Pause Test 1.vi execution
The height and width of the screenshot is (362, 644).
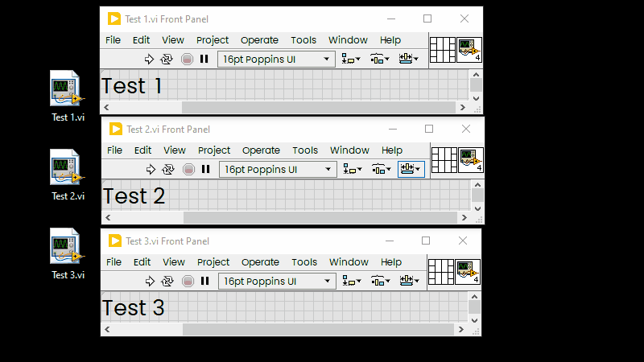204,59
